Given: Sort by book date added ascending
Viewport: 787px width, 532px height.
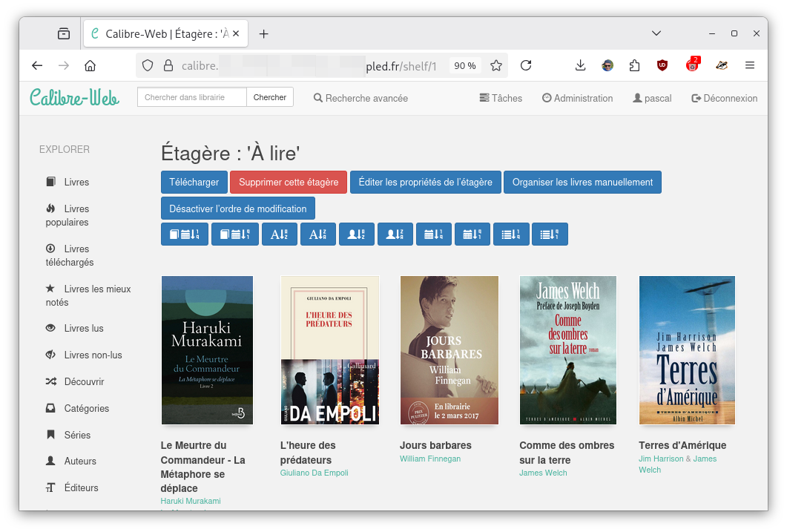Looking at the screenshot, I should (x=184, y=234).
